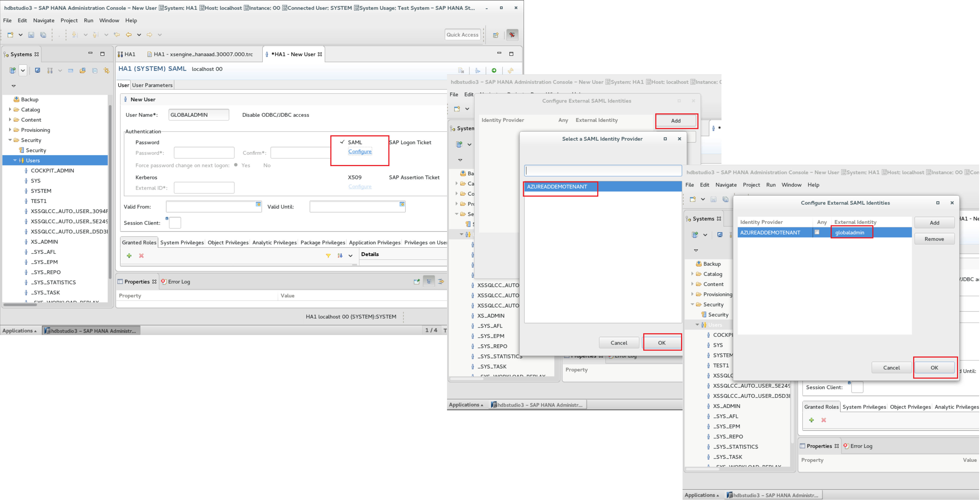Image resolution: width=980 pixels, height=503 pixels.
Task: Select Yes for force password change
Action: [236, 165]
